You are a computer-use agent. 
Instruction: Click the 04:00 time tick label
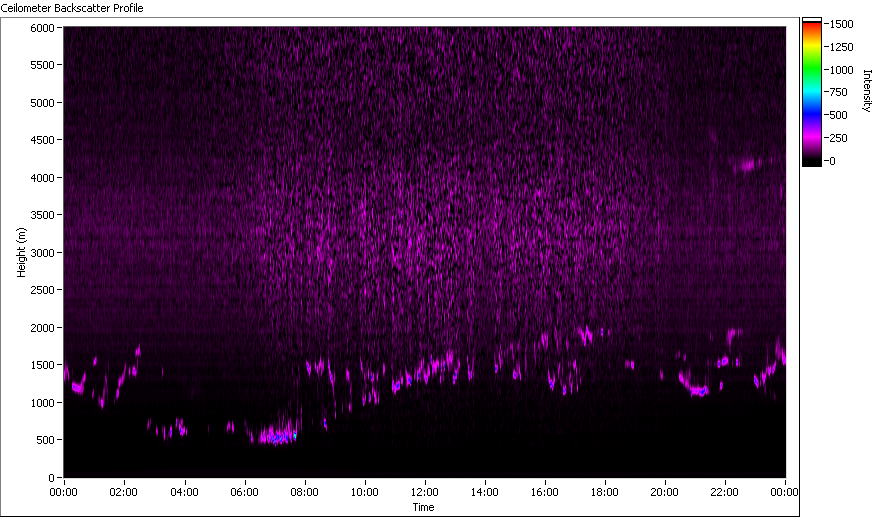coord(184,492)
